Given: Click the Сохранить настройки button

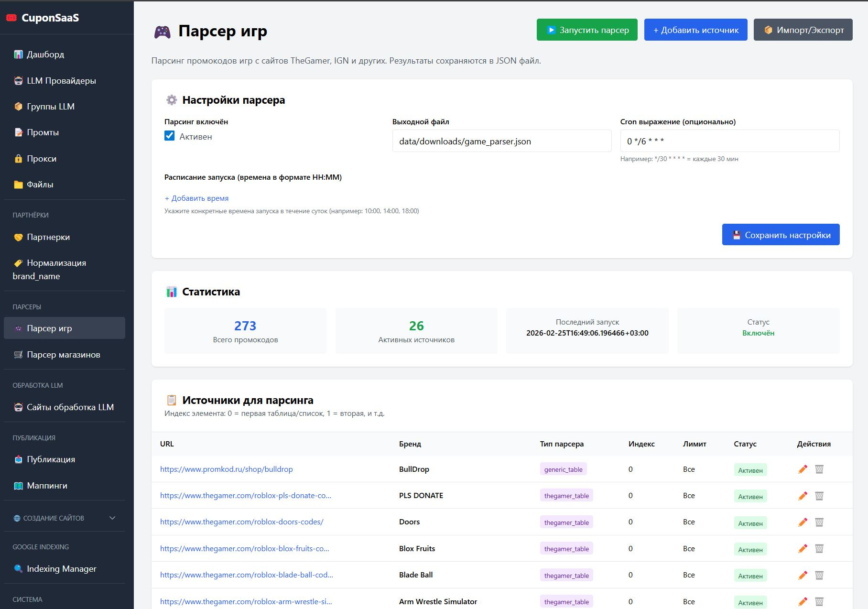Looking at the screenshot, I should click(781, 235).
